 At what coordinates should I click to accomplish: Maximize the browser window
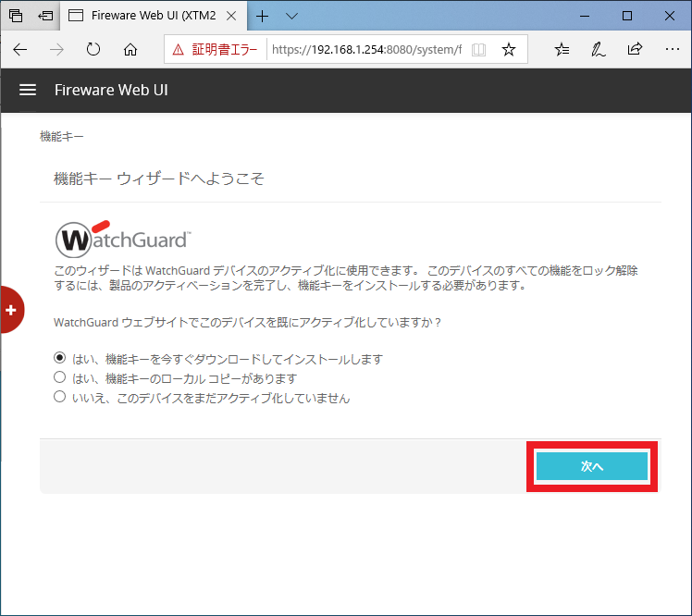[x=626, y=16]
